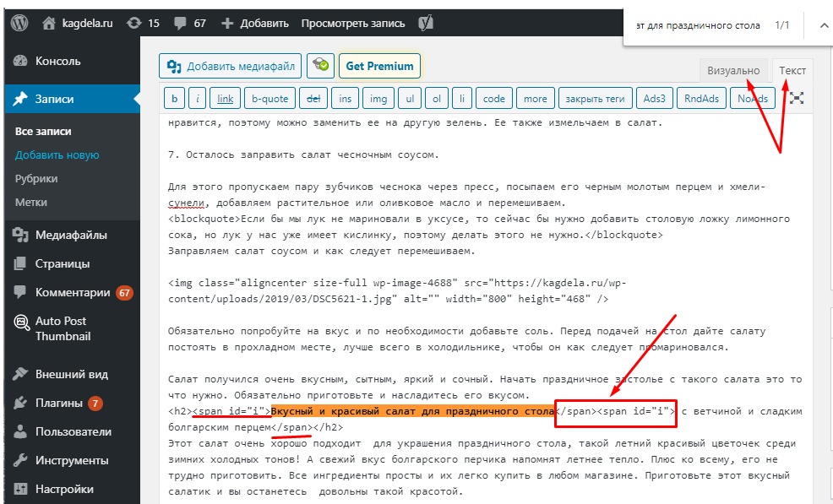Click the WordPress logo icon
This screenshot has height=504, width=833.
tap(19, 23)
